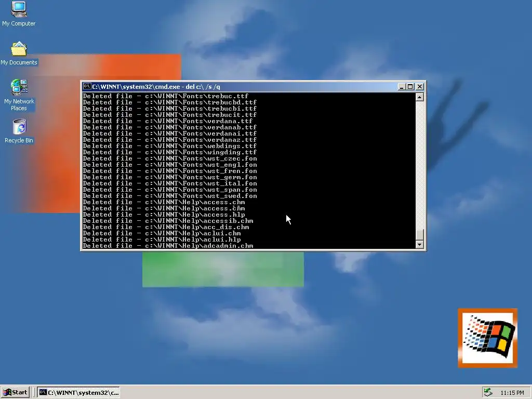Click the line for wst_span.fon
This screenshot has height=399, width=532.
click(170, 190)
